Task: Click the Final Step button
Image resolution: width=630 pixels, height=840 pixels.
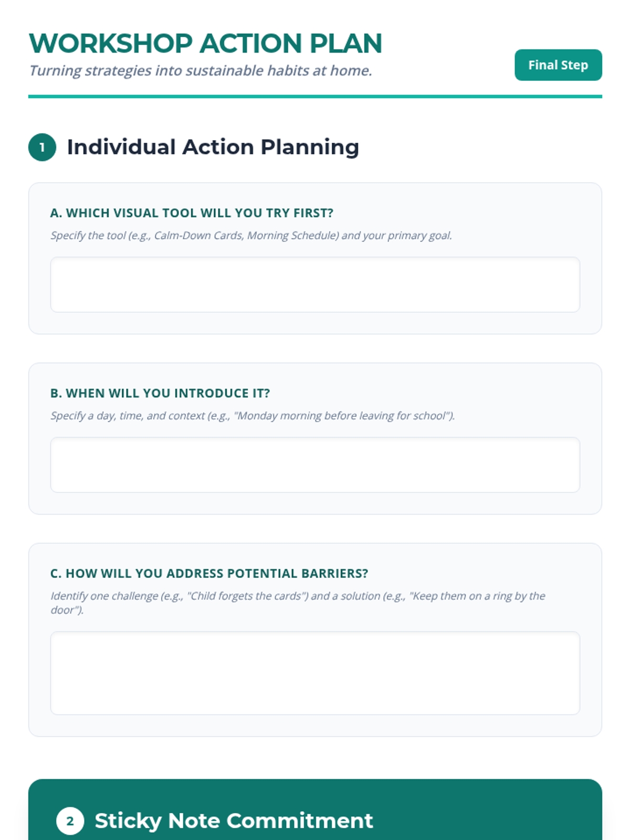Action: click(x=558, y=65)
